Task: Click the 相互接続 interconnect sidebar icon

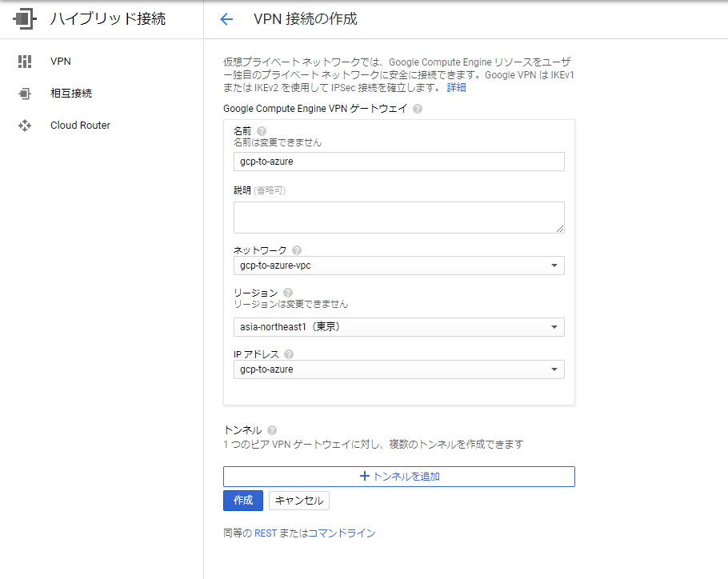Action: point(25,94)
